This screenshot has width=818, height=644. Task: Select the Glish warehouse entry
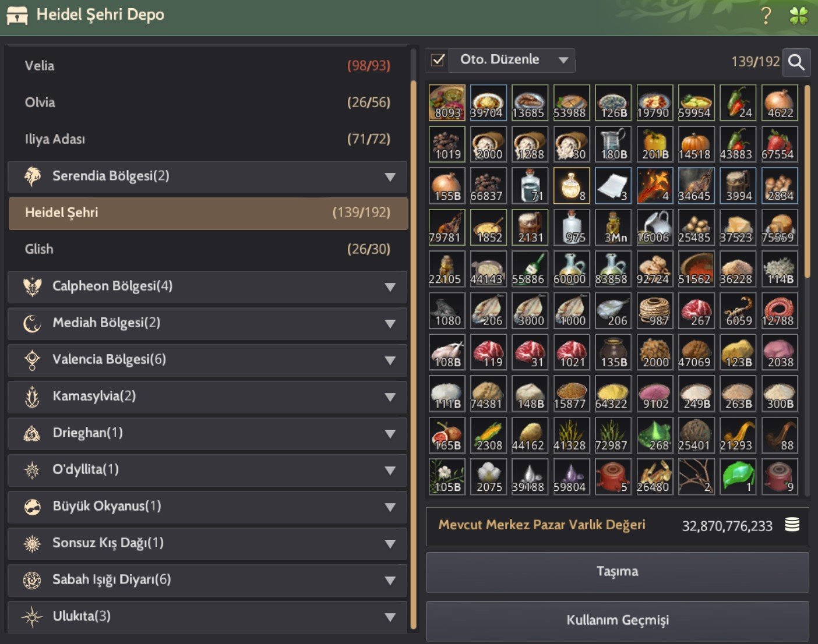(x=207, y=249)
